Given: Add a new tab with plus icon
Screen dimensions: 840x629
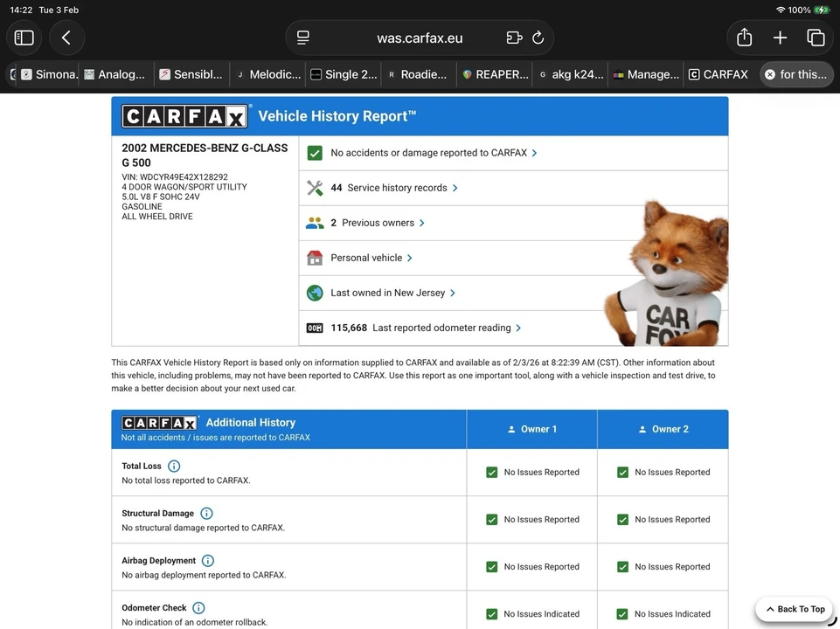Looking at the screenshot, I should click(x=780, y=38).
